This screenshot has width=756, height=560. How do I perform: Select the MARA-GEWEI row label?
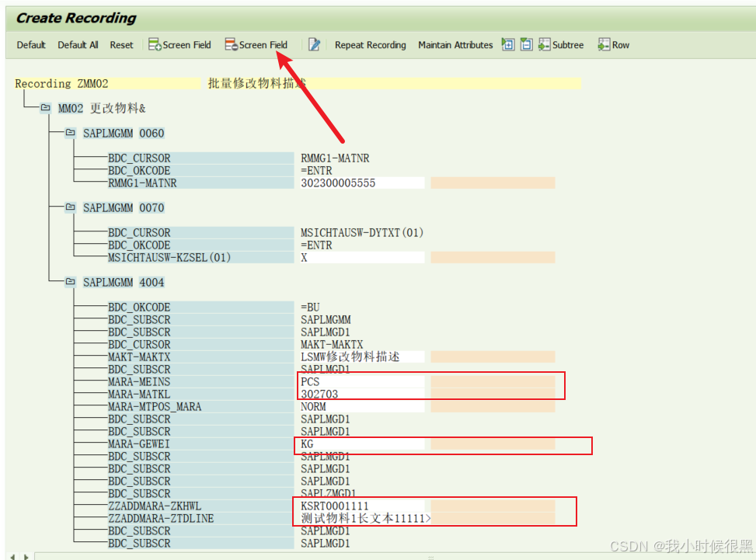coord(200,443)
